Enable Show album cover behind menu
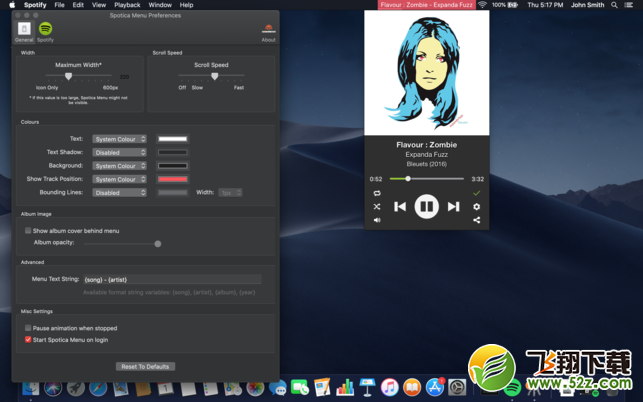 tap(28, 231)
